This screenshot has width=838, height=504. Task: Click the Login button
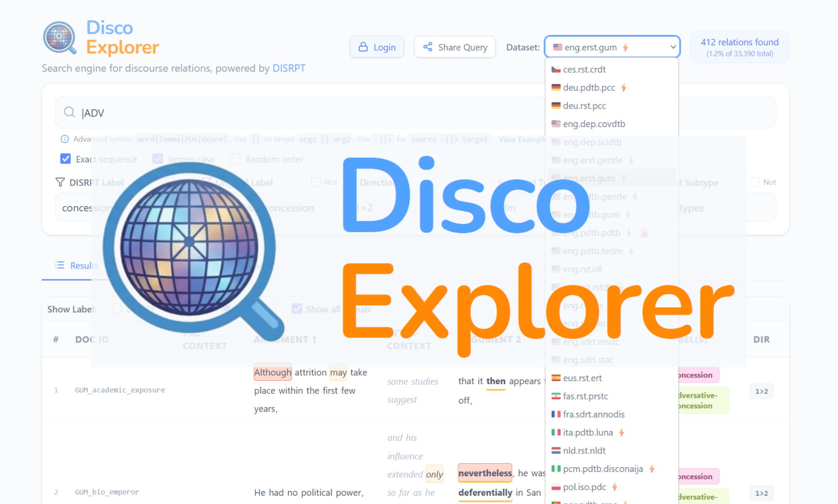pos(377,47)
